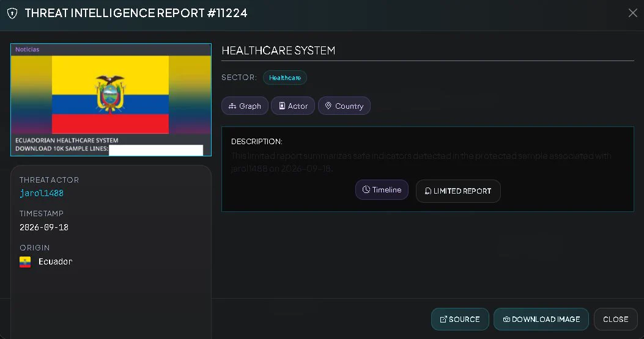Open the SOURCE link button

[x=460, y=319]
